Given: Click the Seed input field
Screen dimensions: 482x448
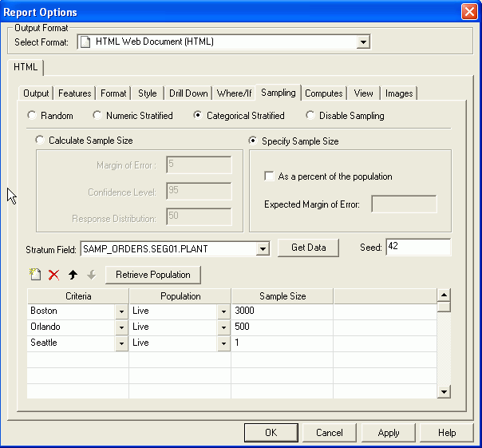Looking at the screenshot, I should click(x=418, y=247).
